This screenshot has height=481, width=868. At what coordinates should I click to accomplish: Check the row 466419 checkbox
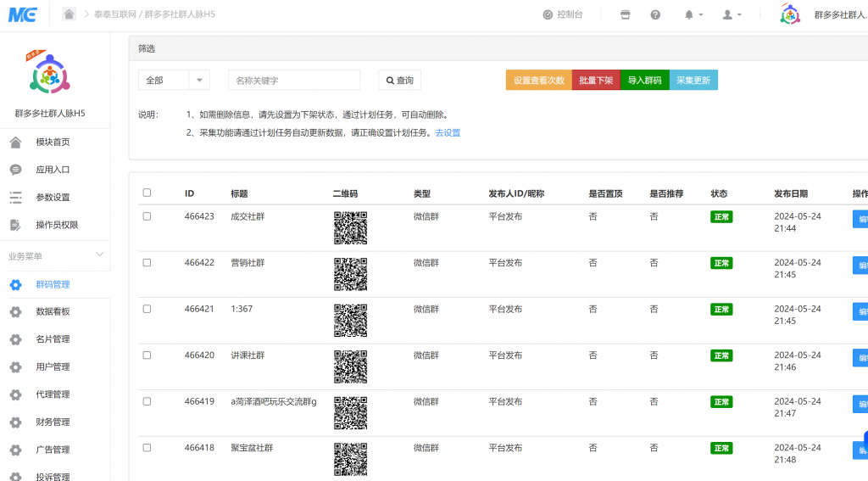(147, 402)
